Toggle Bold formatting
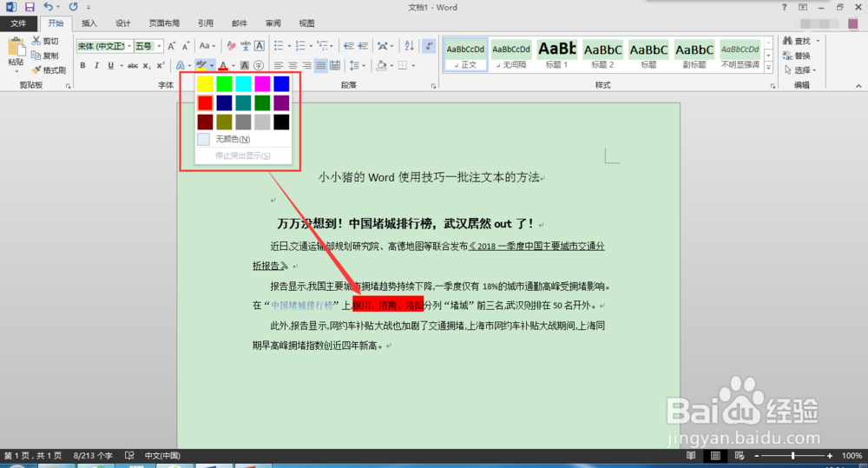The image size is (868, 468). click(x=82, y=65)
